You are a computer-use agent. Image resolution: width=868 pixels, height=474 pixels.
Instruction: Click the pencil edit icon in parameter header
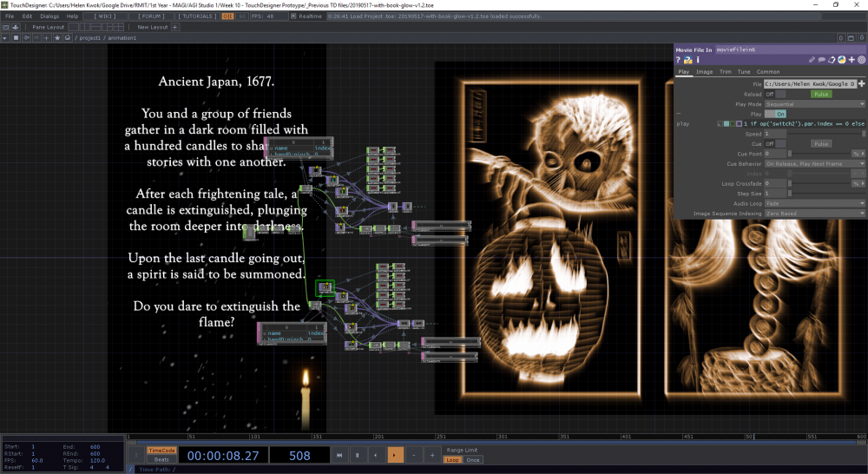(812, 60)
